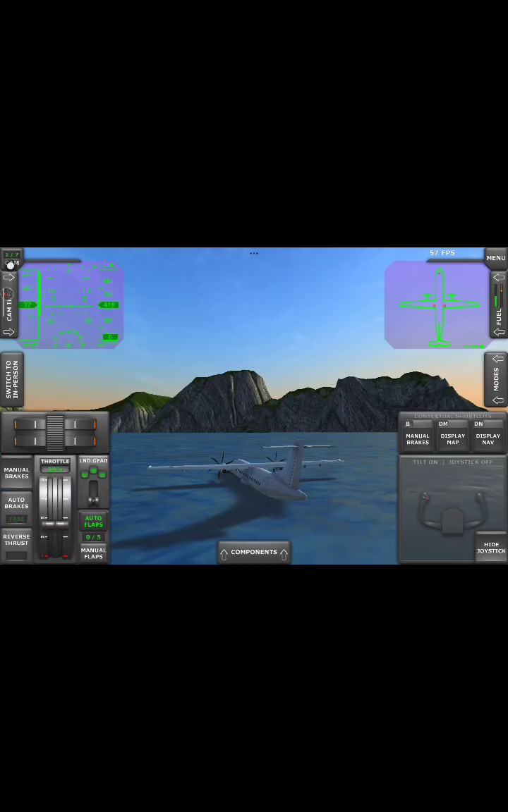
Task: Click the upper arrow on the Fuel panel
Action: pos(499,278)
